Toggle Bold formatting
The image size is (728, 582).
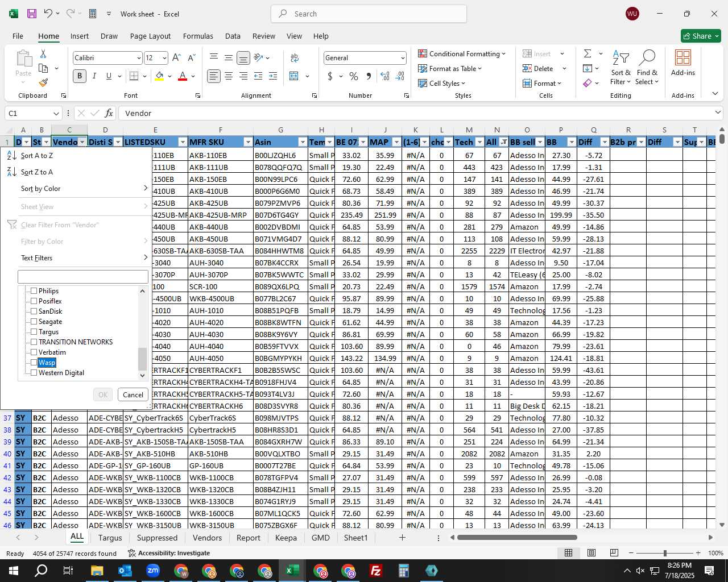coord(80,76)
